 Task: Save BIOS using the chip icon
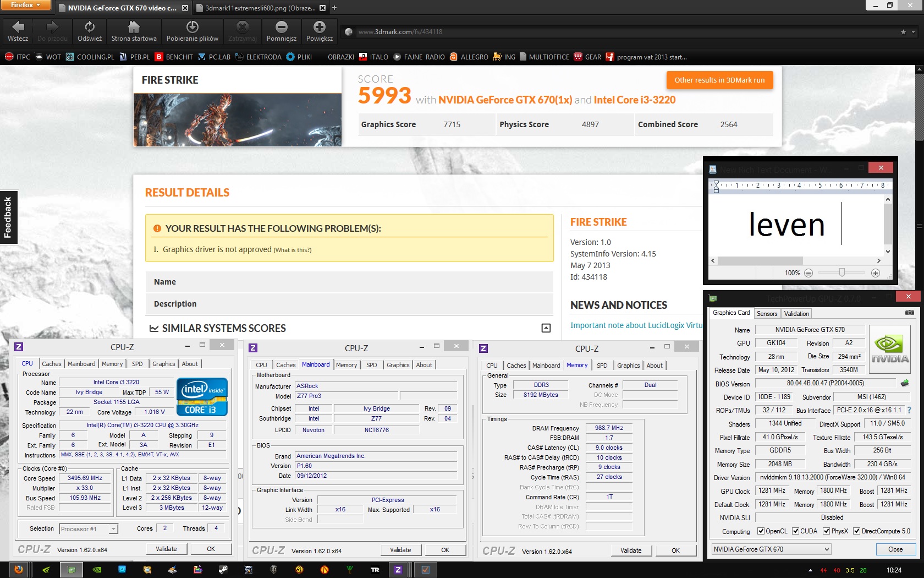(x=905, y=383)
